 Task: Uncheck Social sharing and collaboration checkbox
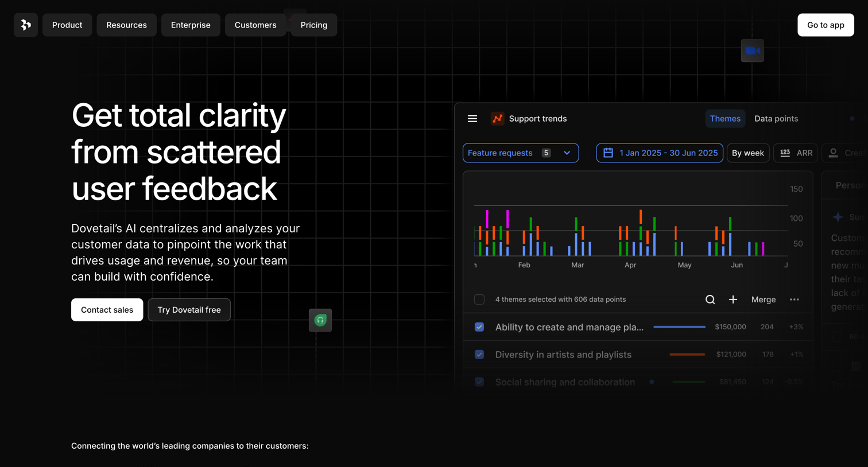[x=479, y=382]
